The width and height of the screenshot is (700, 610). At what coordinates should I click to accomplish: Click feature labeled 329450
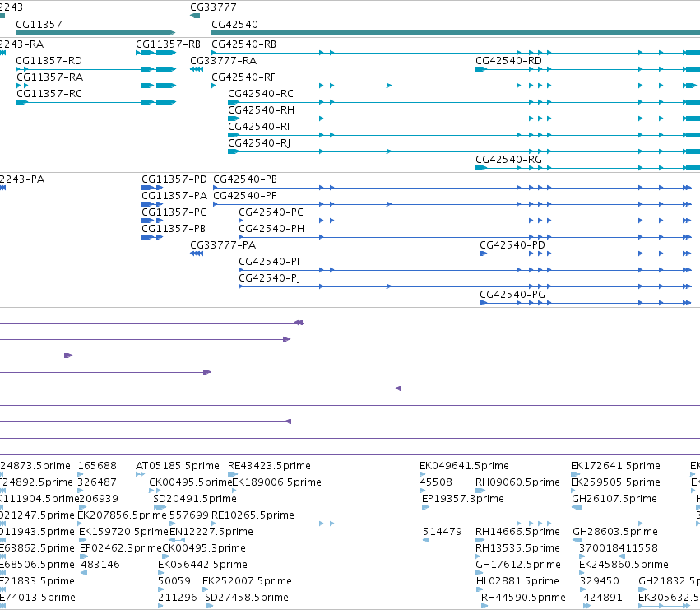[600, 582]
